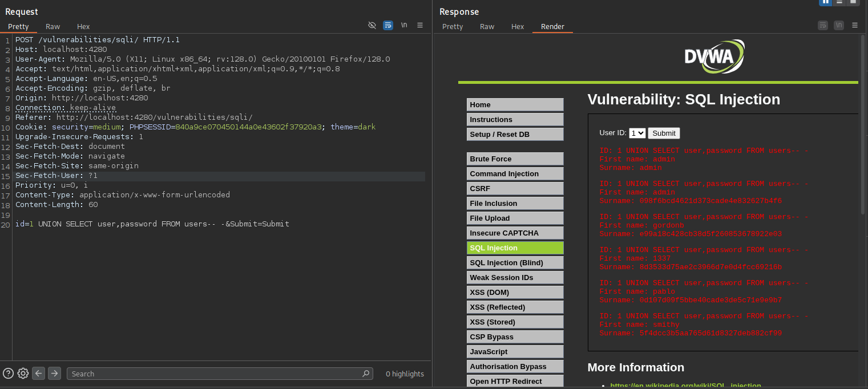Open the Command Injection page
868x389 pixels.
(x=515, y=174)
